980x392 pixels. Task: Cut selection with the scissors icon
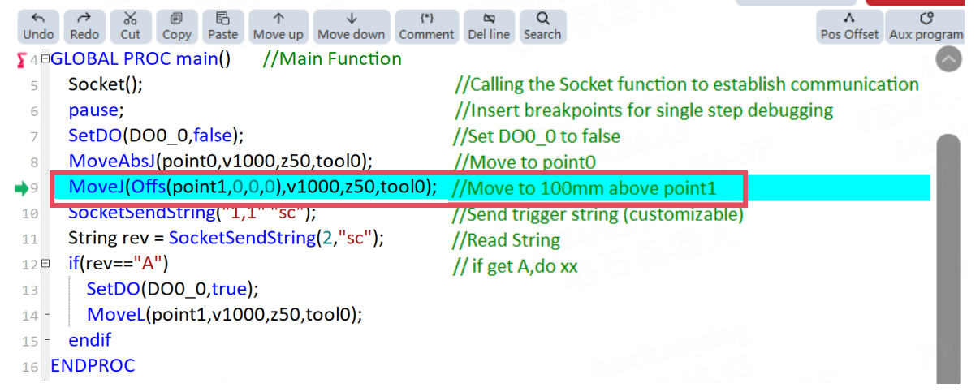[130, 26]
